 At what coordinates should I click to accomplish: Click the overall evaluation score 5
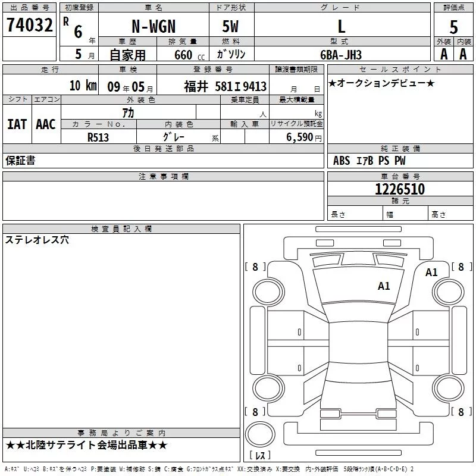point(453,27)
